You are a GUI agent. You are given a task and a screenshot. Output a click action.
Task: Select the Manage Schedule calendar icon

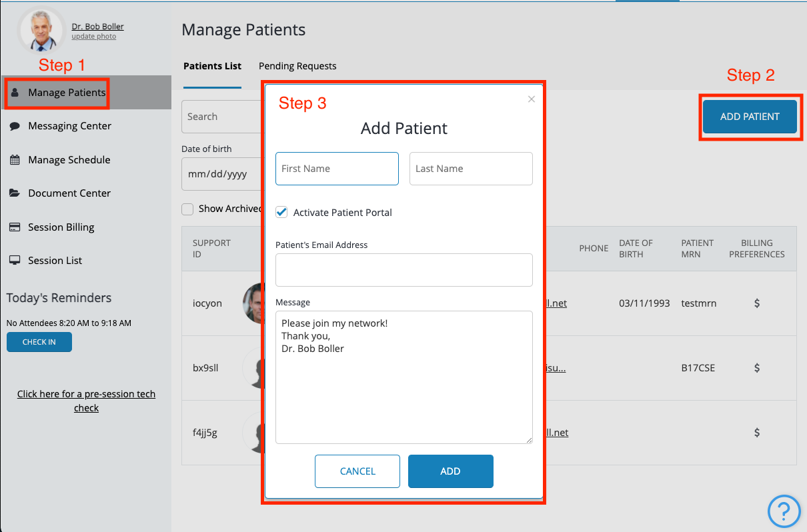[15, 160]
